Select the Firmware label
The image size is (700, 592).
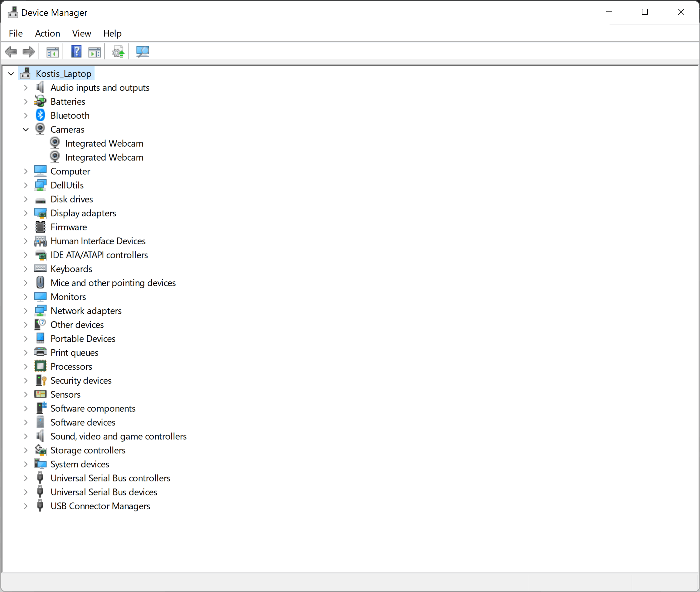(69, 227)
